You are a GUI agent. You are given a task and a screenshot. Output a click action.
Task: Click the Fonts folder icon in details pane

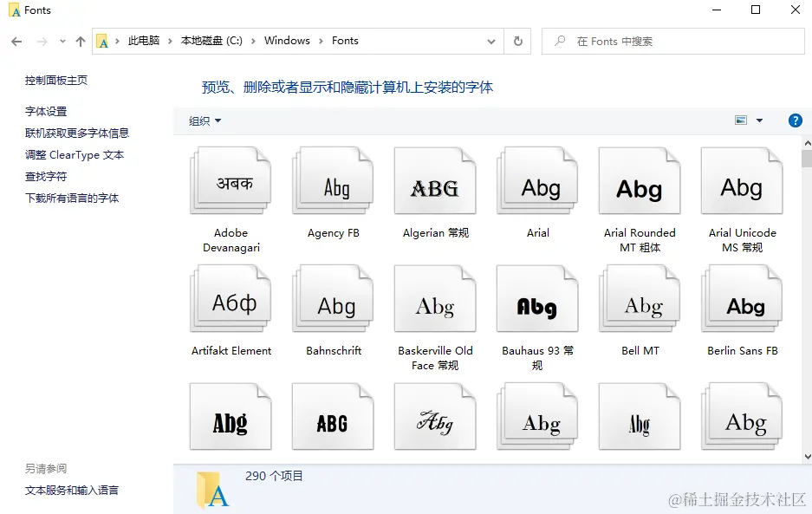pyautogui.click(x=213, y=489)
